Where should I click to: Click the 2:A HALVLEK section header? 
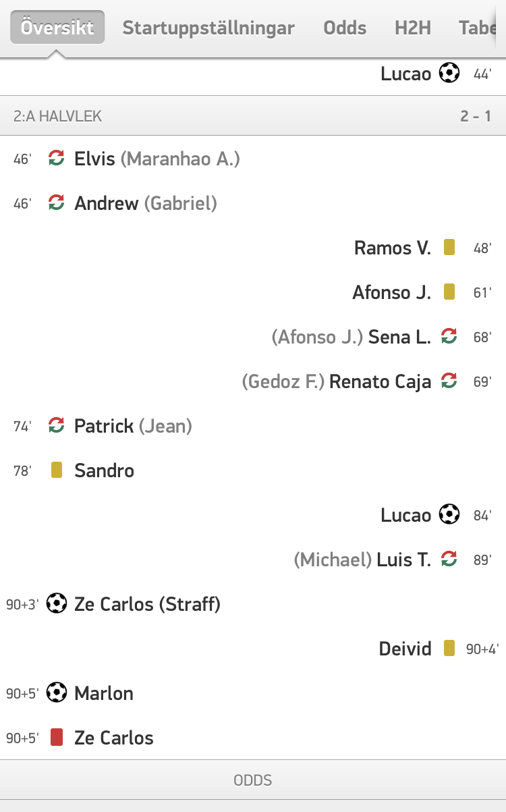coord(253,116)
